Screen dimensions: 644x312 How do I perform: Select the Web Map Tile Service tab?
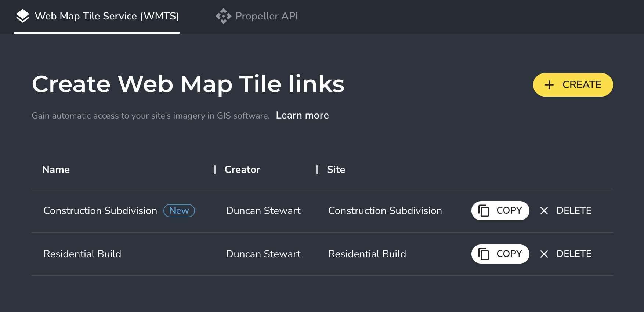coord(97,17)
